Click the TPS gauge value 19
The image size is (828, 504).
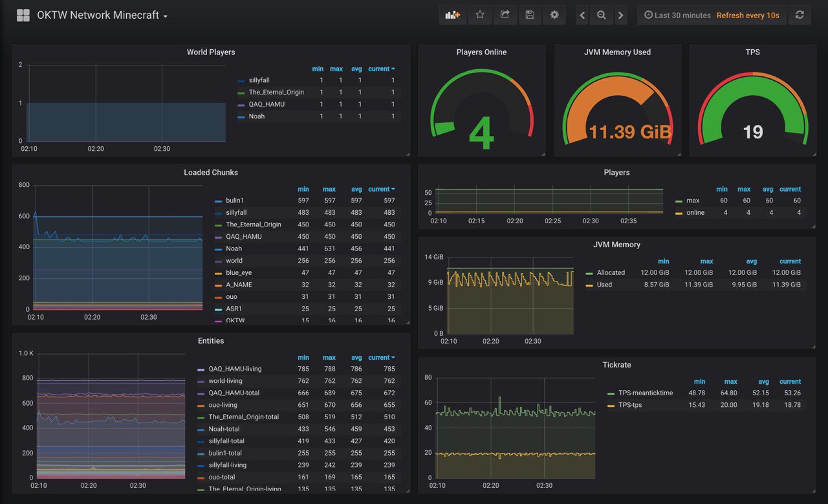coord(753,133)
